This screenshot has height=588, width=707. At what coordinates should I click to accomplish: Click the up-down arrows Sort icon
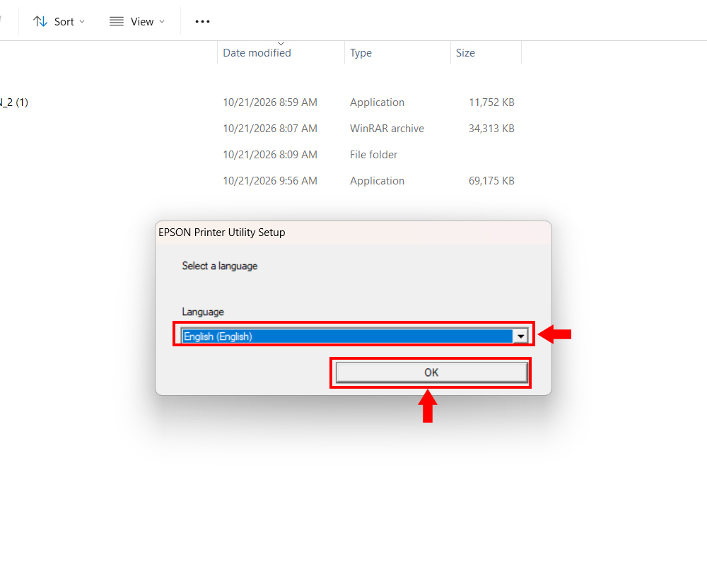40,22
